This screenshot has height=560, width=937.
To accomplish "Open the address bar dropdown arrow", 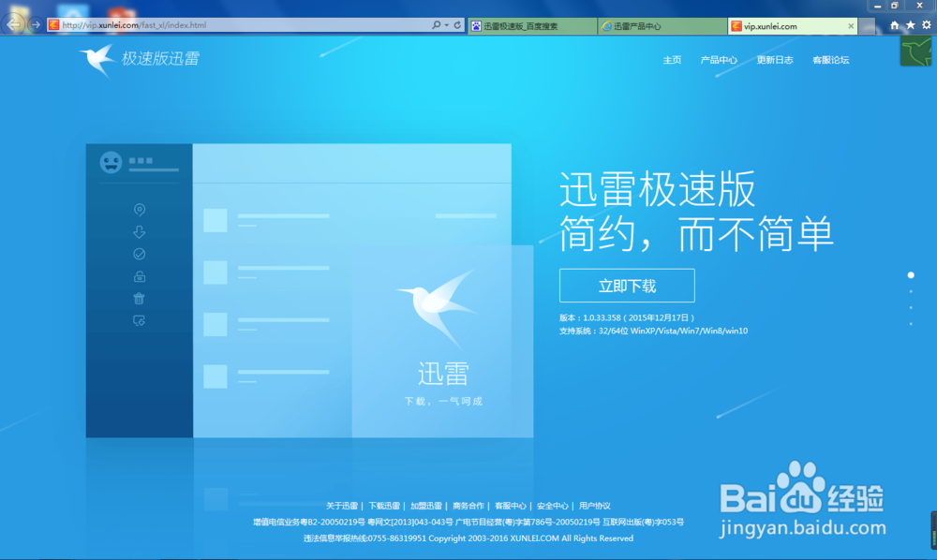I will click(x=446, y=25).
